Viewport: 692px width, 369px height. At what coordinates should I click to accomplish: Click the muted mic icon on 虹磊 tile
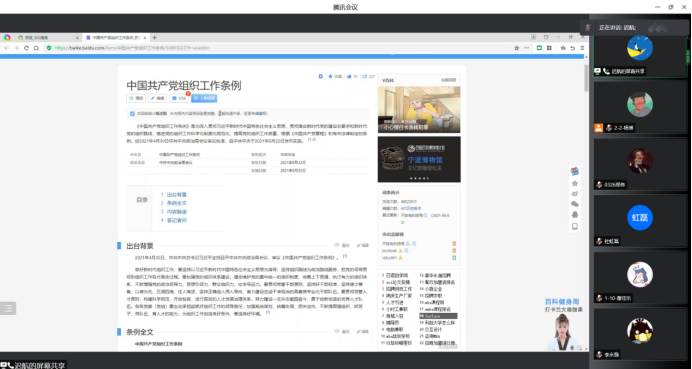599,241
